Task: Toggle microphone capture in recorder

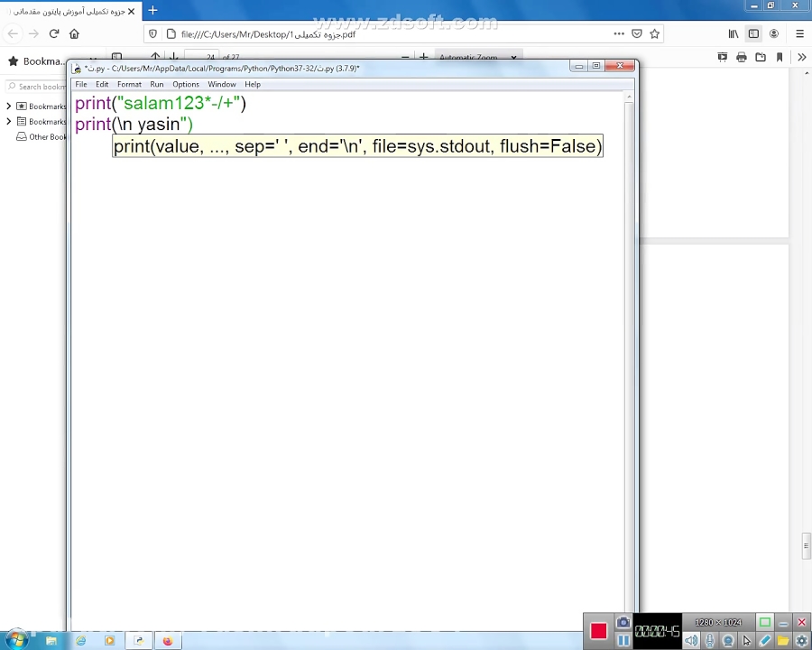Action: pos(709,641)
